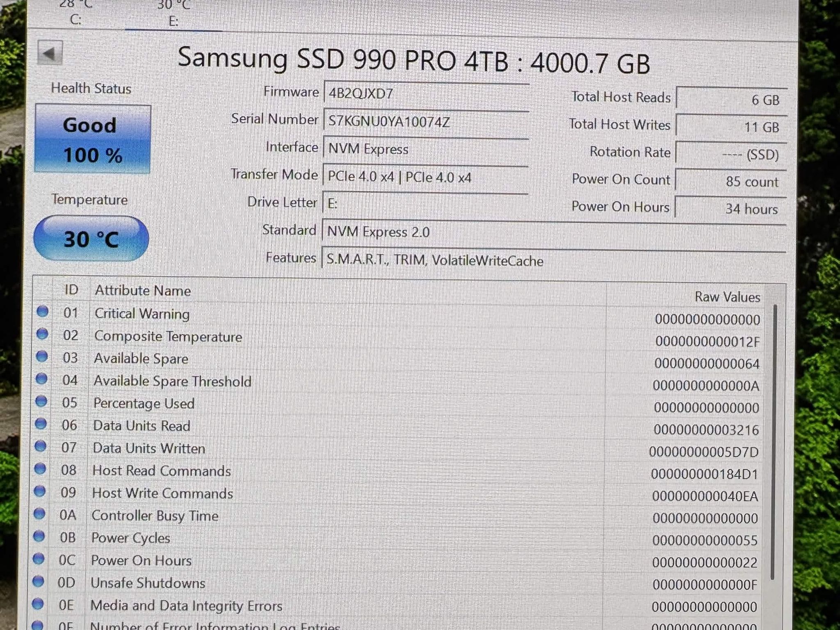Viewport: 840px width, 630px height.
Task: Click the Total Host Reads value 6 GB
Action: (731, 99)
